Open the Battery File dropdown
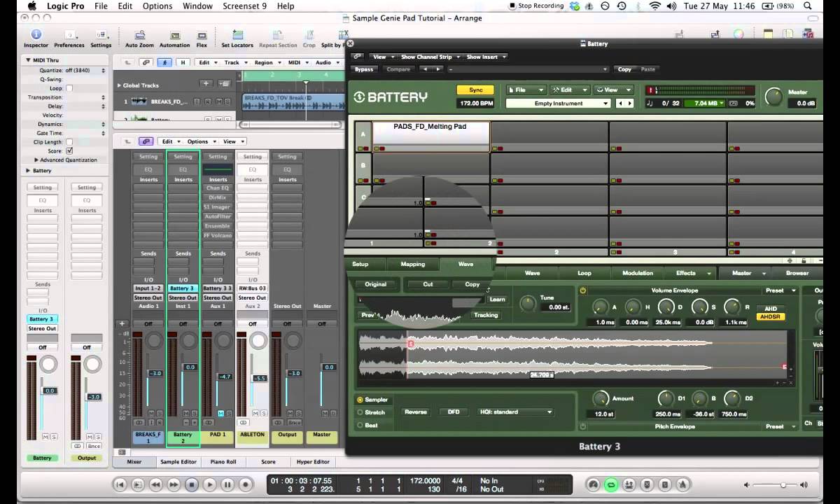The width and height of the screenshot is (840, 504). tap(526, 90)
